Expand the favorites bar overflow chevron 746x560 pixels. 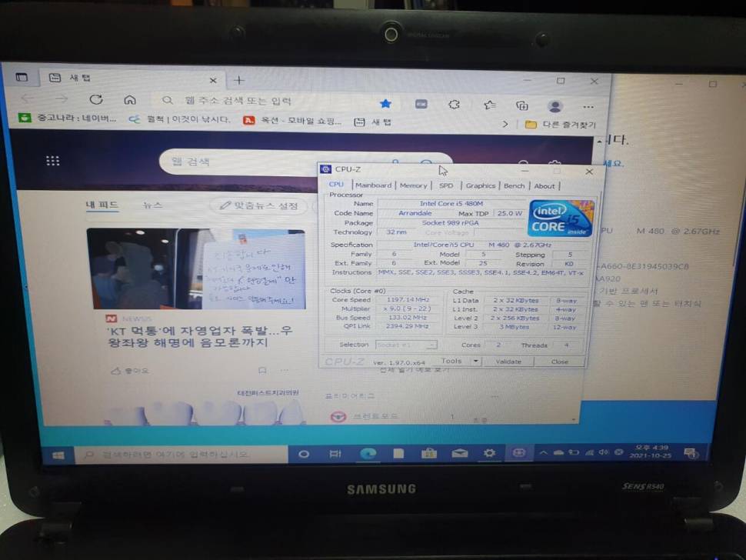505,124
